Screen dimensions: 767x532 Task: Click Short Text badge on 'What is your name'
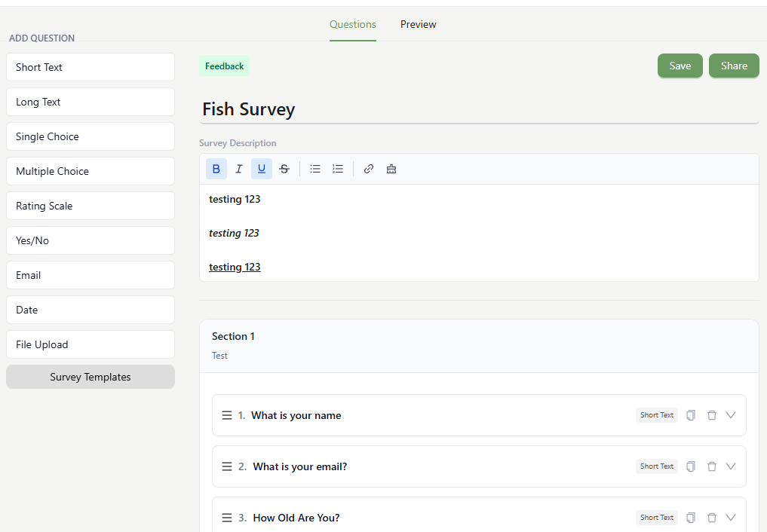657,415
